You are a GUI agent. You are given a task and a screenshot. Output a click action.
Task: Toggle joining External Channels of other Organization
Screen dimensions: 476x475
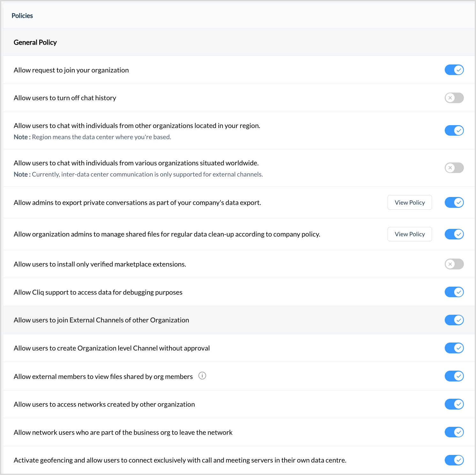click(x=454, y=320)
